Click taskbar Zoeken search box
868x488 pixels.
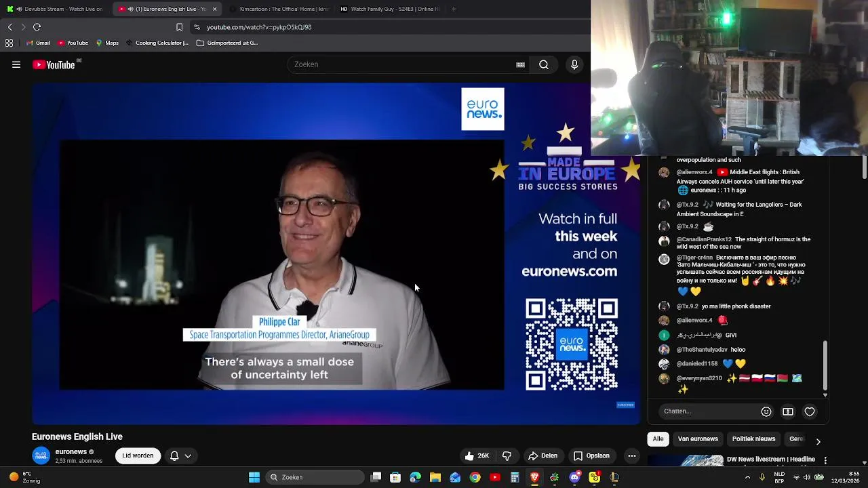coord(315,477)
